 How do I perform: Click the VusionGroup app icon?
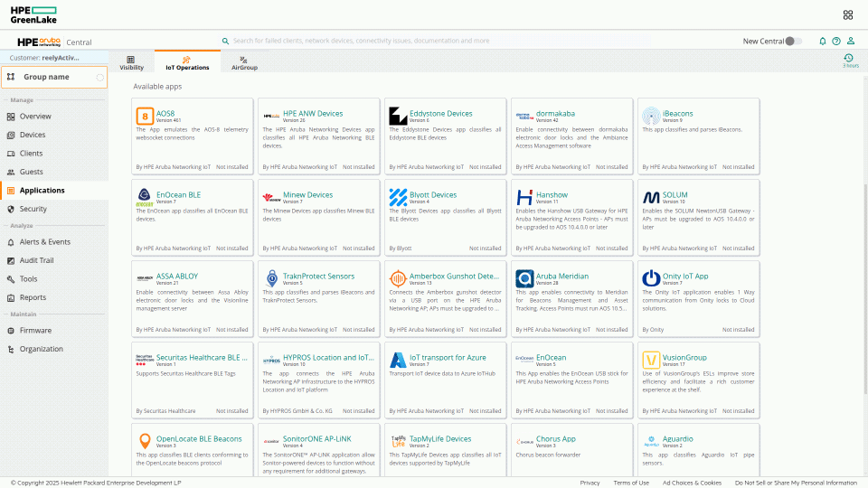[651, 360]
